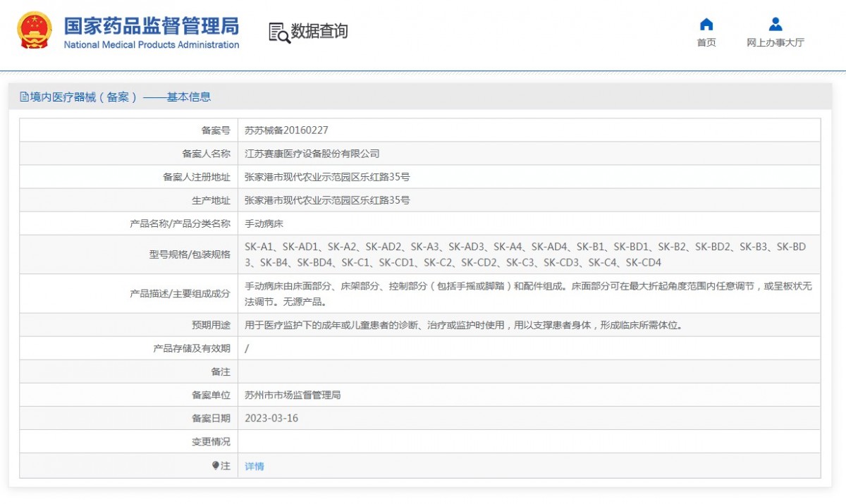Click the slash value for 产品存储及有效期
The height and width of the screenshot is (504, 846).
pos(247,348)
